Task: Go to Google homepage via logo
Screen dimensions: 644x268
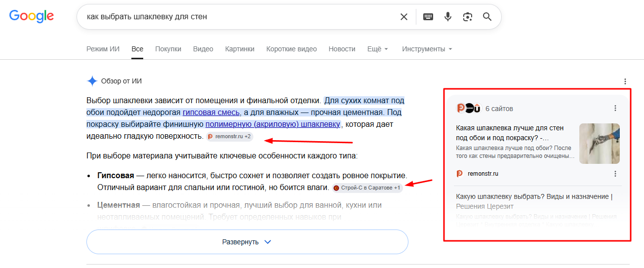Action: tap(32, 16)
